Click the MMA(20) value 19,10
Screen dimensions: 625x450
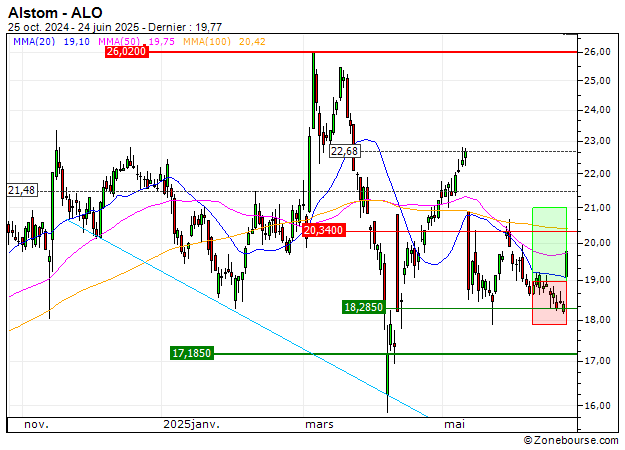(x=77, y=41)
